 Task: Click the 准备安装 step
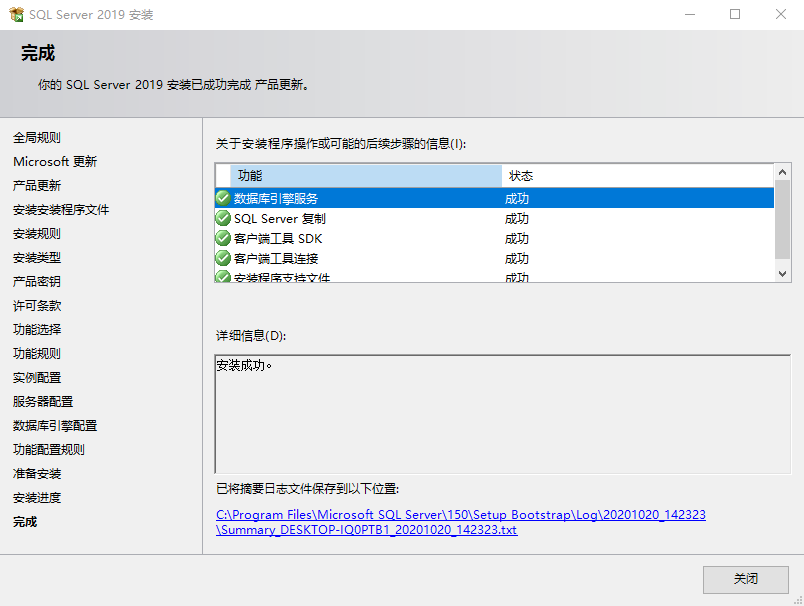point(37,474)
